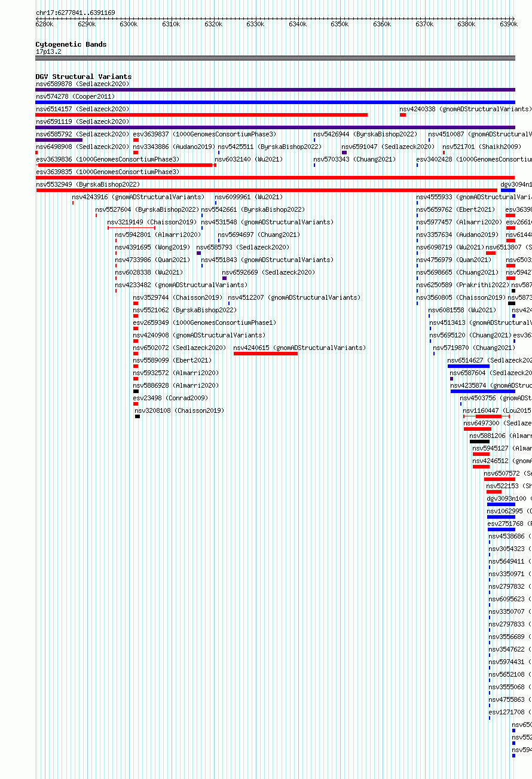Image resolution: width=532 pixels, height=779 pixels.
Task: Click the red bar of esv3639836
Action: tap(124, 165)
